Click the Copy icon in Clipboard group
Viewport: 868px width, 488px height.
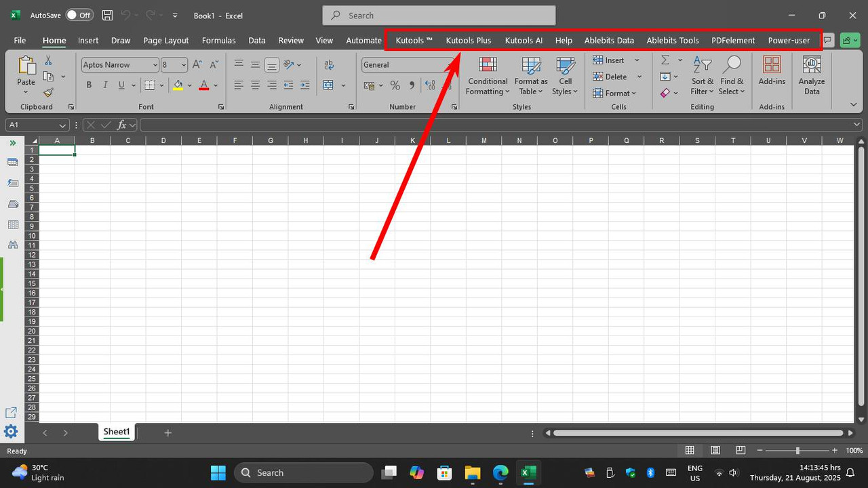tap(48, 77)
